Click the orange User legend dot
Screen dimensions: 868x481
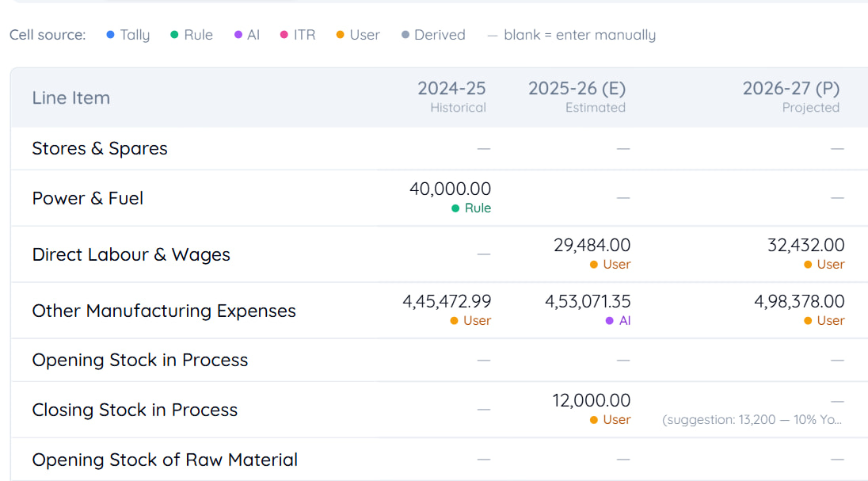click(x=340, y=34)
